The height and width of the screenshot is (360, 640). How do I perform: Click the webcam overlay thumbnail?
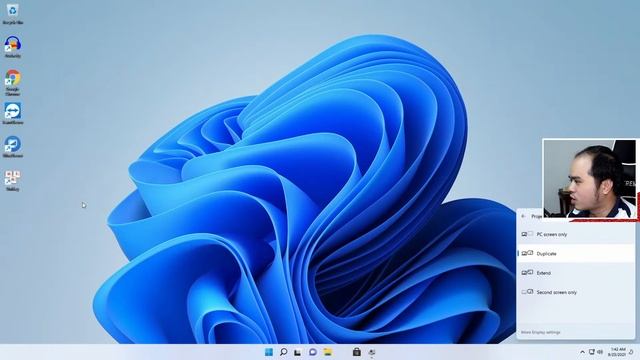pyautogui.click(x=591, y=180)
